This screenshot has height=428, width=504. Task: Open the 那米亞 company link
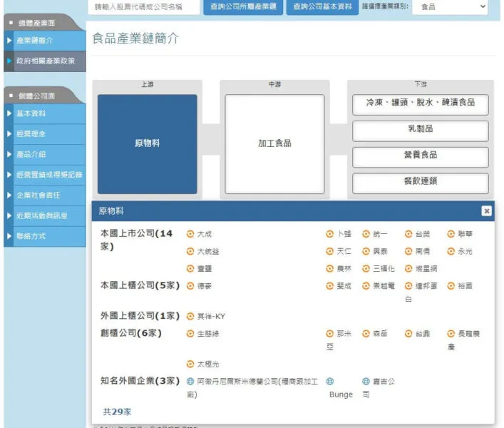[340, 340]
